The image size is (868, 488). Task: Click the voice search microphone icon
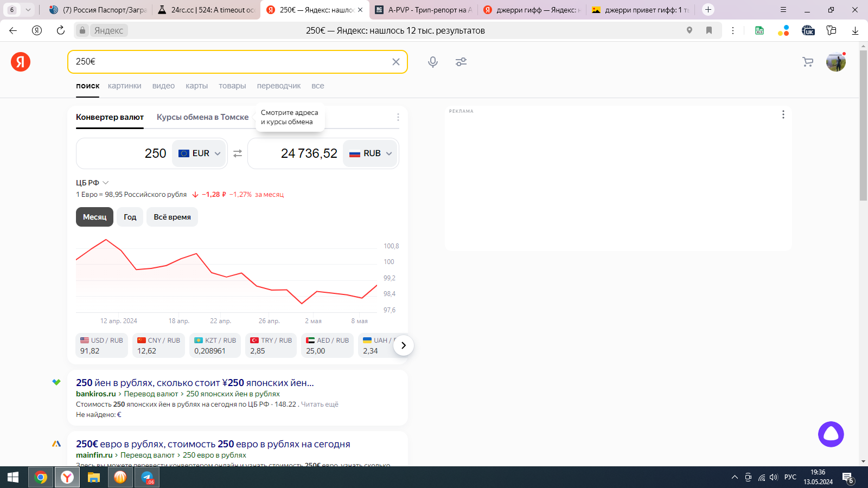coord(432,62)
